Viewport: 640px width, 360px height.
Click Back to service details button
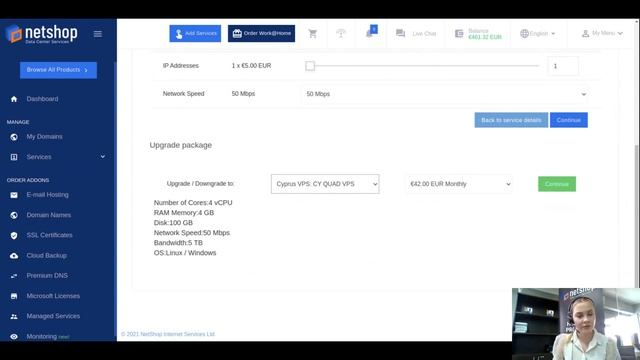point(511,120)
